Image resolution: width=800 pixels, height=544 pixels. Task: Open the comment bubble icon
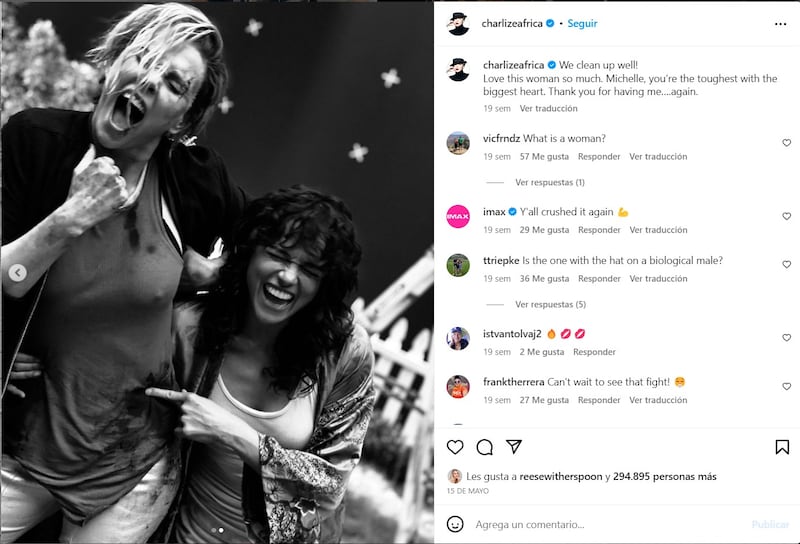point(484,447)
